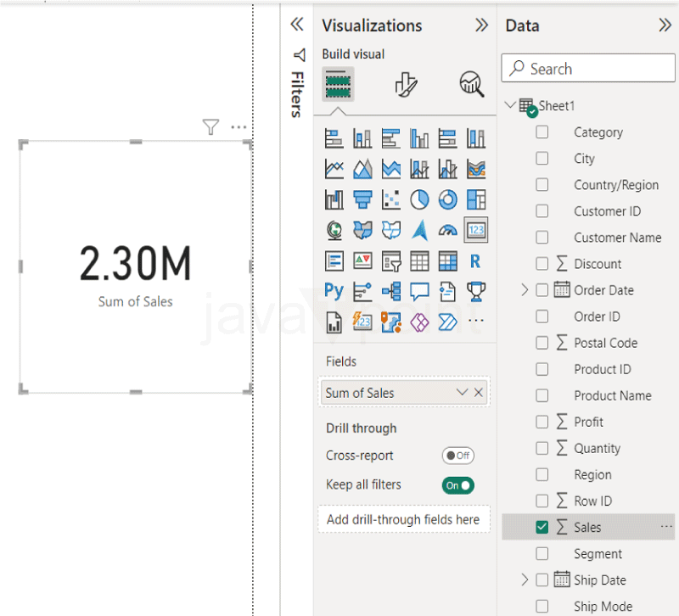Select the Stacked bar chart visual

click(334, 139)
